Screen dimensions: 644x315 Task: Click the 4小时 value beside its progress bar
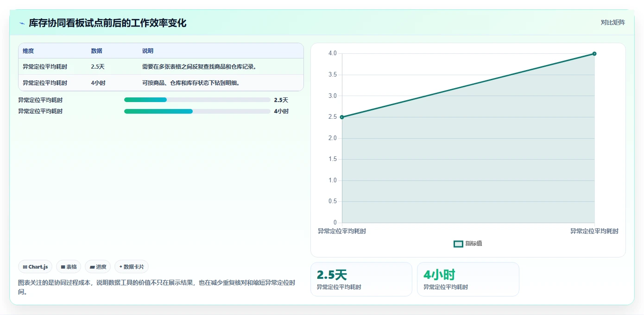pyautogui.click(x=281, y=111)
